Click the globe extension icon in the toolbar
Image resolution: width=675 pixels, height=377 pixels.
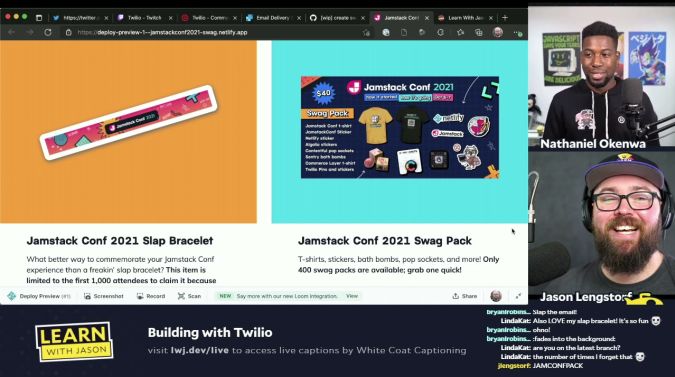pos(386,32)
